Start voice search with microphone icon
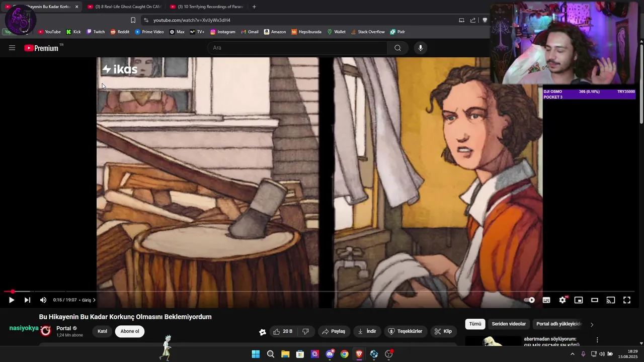This screenshot has width=644, height=362. [421, 48]
